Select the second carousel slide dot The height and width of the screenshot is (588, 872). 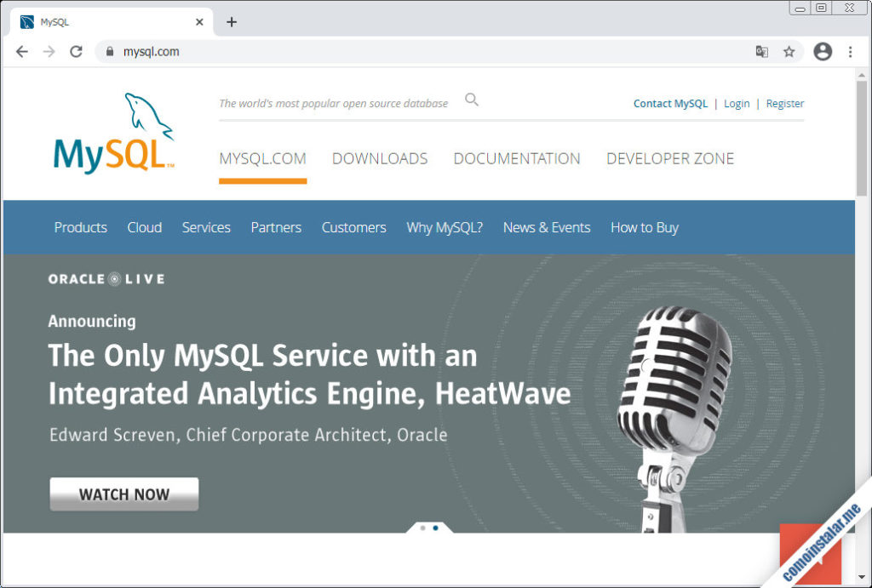tap(435, 528)
